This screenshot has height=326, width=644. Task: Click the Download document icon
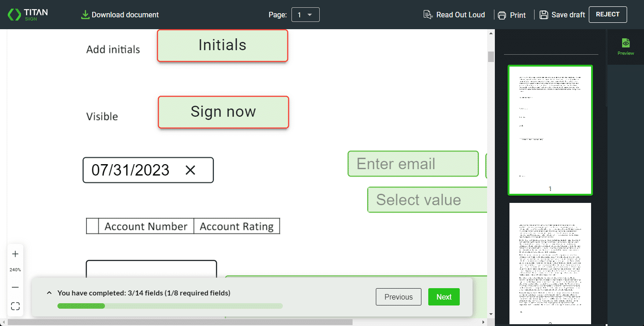[85, 15]
